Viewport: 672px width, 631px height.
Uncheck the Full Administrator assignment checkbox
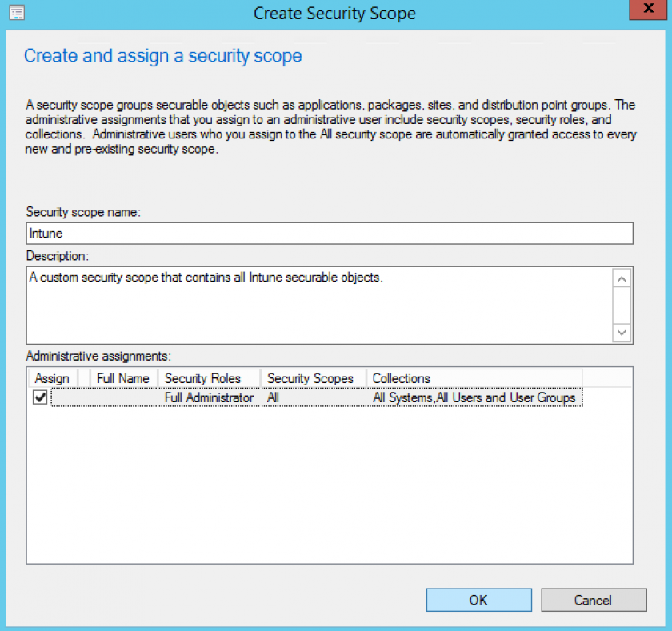[x=39, y=397]
